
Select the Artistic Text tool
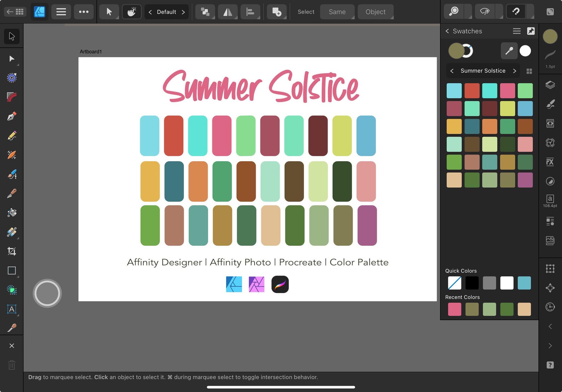point(12,309)
